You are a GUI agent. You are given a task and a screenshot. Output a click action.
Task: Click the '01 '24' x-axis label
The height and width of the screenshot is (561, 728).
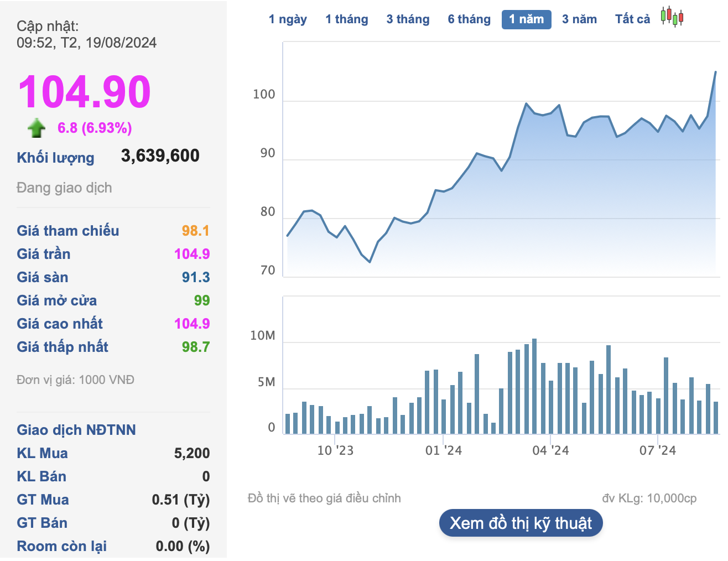(x=443, y=450)
